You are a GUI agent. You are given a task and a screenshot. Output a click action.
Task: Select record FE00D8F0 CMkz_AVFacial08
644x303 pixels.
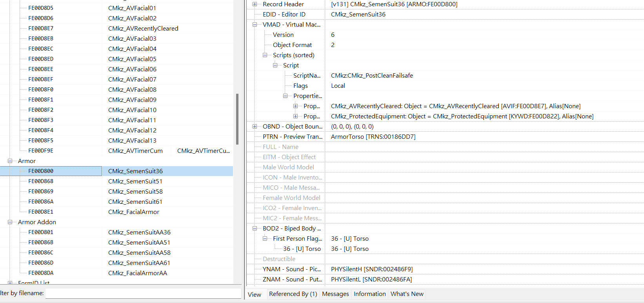[x=116, y=90]
